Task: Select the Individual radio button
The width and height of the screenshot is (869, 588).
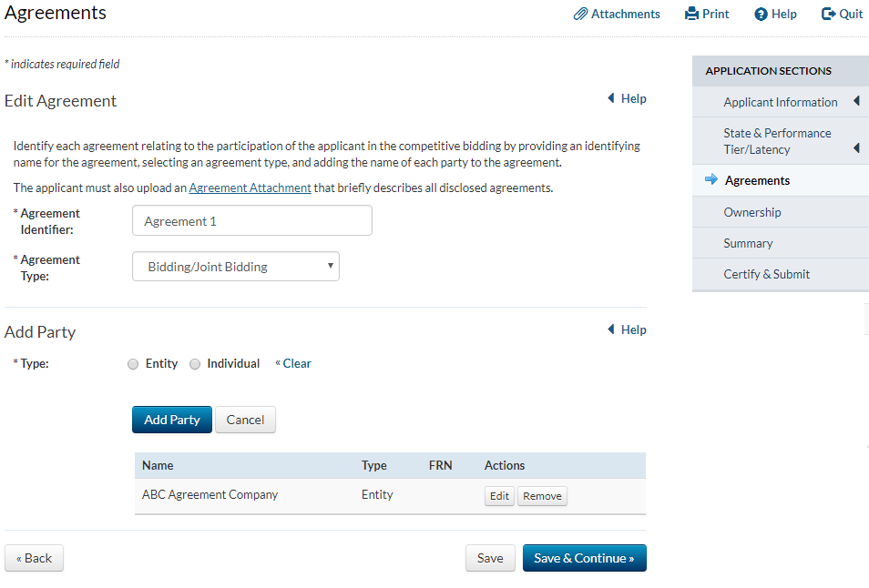Action: click(x=195, y=364)
